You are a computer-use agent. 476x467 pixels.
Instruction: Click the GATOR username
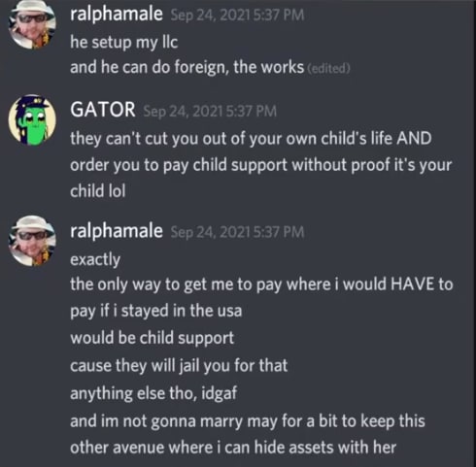(103, 110)
